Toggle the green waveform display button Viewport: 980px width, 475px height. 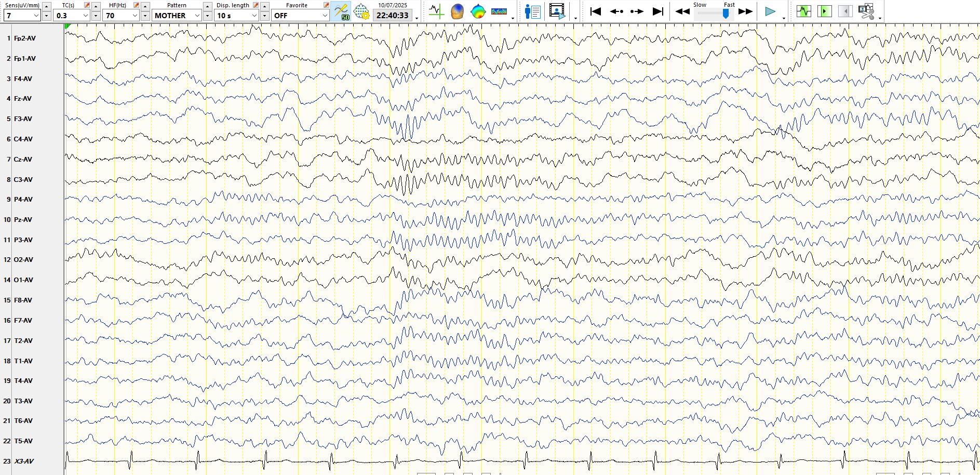click(803, 11)
